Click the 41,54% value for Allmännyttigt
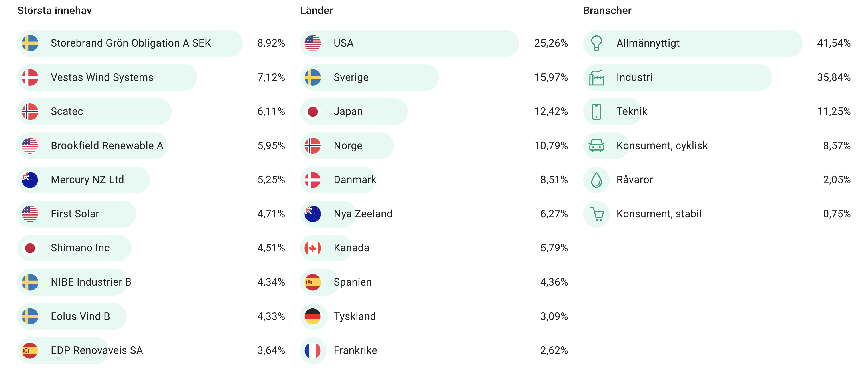868x373 pixels. (833, 43)
